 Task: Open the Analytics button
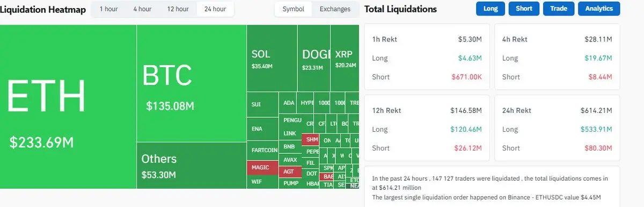[x=599, y=9]
